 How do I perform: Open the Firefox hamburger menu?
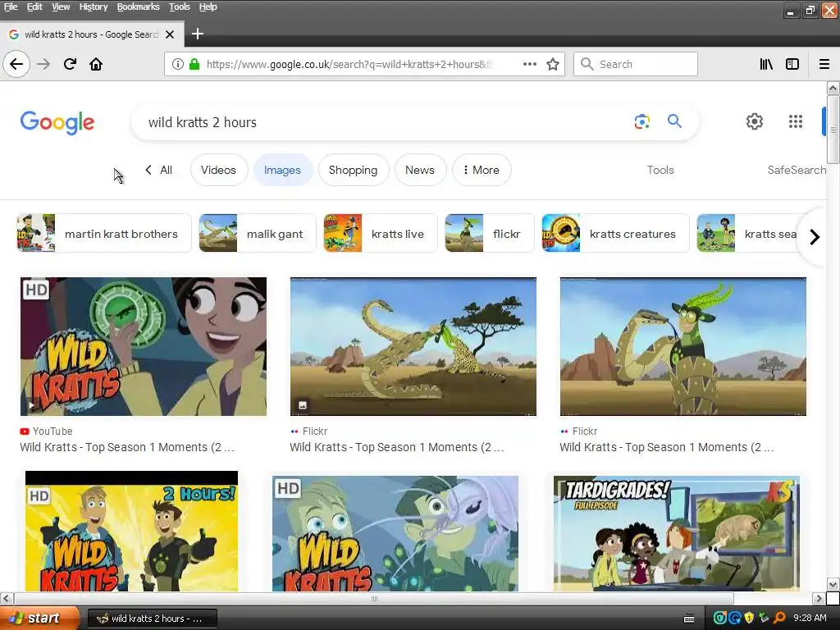824,64
